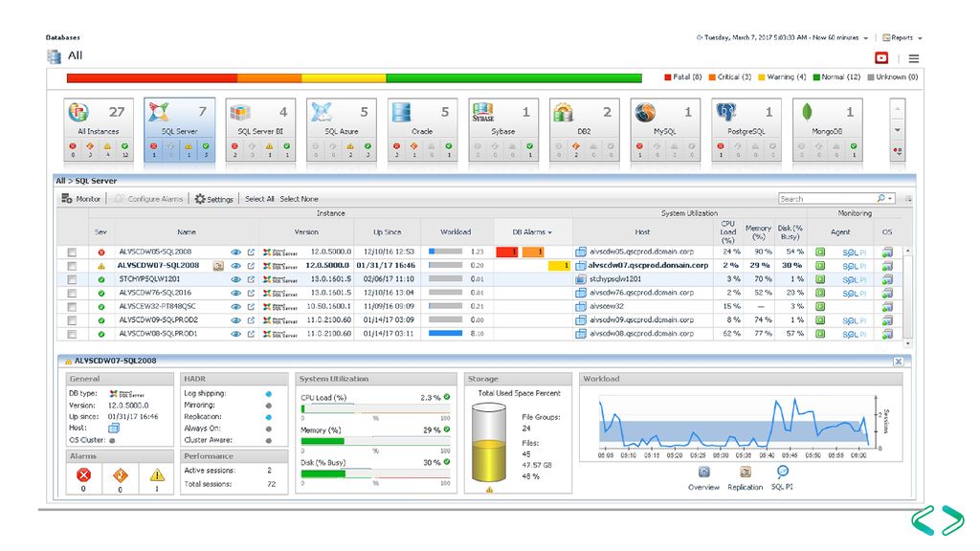980x551 pixels.
Task: Click the critical alarm icon in Alarms panel
Action: point(120,475)
